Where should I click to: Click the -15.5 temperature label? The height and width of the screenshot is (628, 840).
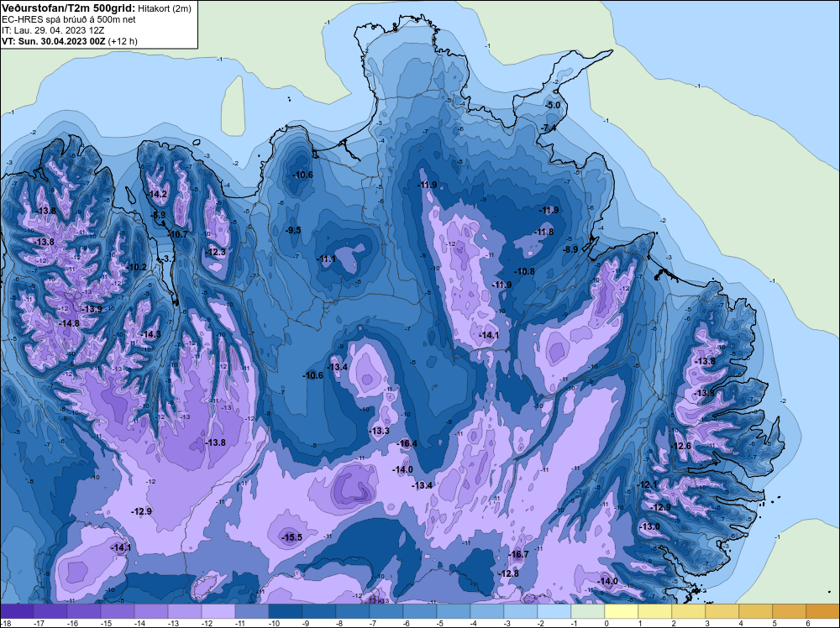(x=292, y=537)
